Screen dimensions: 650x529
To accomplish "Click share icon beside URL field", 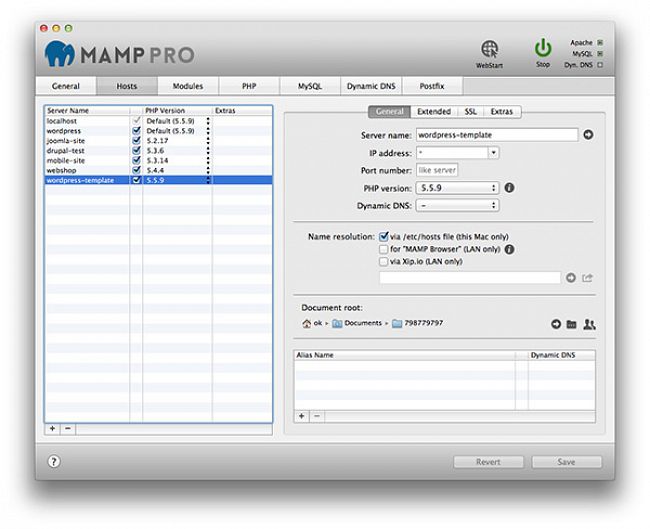I will pyautogui.click(x=587, y=278).
